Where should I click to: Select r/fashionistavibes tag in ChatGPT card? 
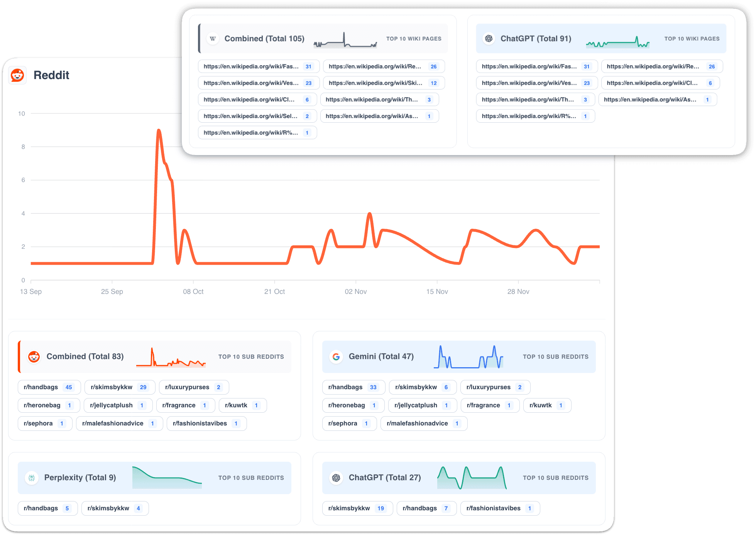click(500, 508)
